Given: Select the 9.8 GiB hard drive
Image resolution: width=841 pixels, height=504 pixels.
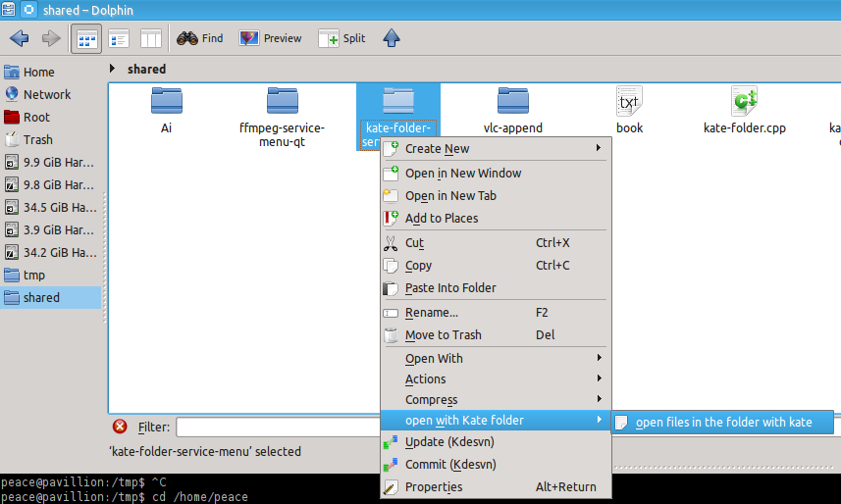Looking at the screenshot, I should [x=51, y=184].
